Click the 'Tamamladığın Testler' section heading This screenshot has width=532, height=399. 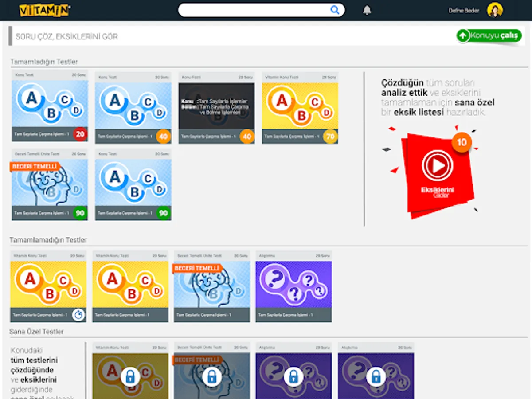[x=44, y=62]
